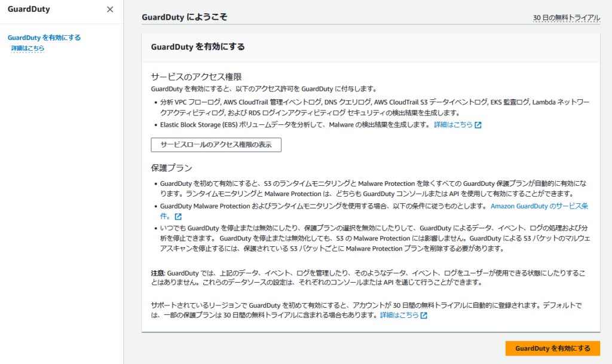612x364 pixels.
Task: Open '詳細はこちら' link in free trial paragraph
Action: pyautogui.click(x=399, y=315)
